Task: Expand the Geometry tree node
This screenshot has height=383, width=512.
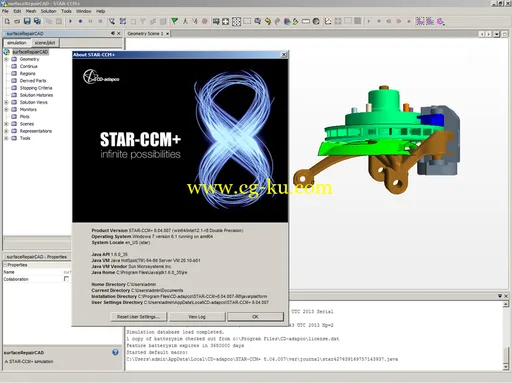Action: (6, 59)
